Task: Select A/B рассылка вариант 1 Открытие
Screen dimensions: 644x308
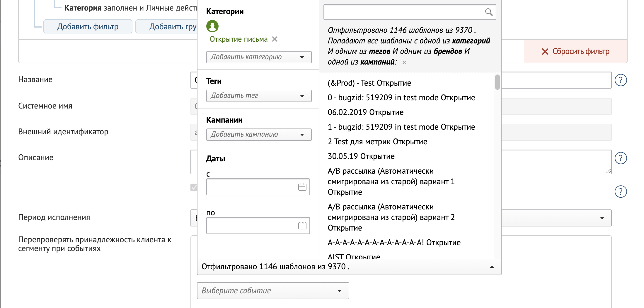Action: tap(391, 182)
